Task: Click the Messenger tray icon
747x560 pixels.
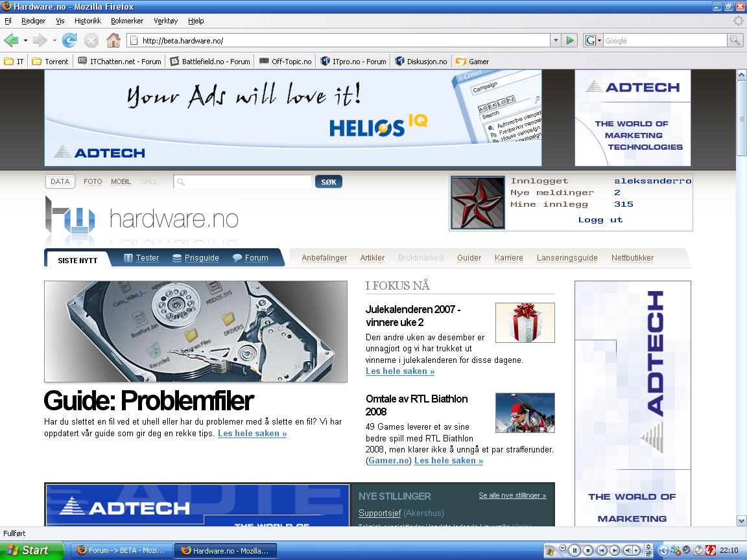Action: click(x=675, y=550)
